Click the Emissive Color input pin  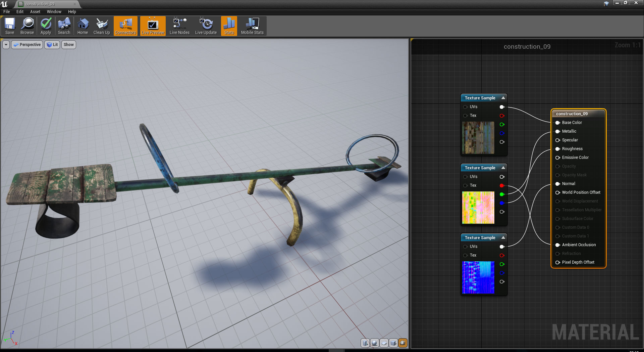[x=558, y=158]
